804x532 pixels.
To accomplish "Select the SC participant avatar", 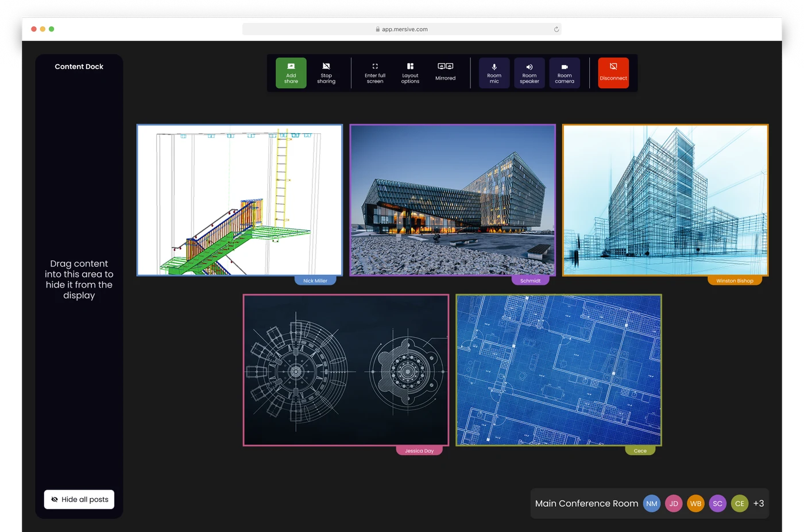I will (718, 503).
